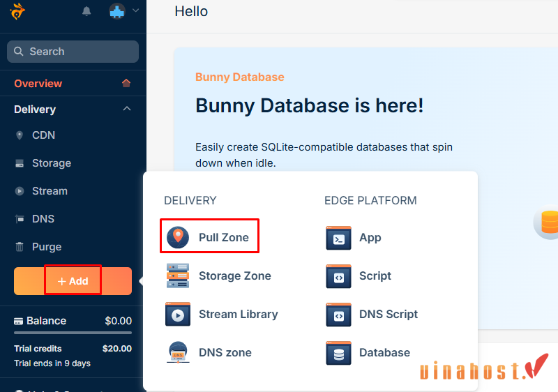
Task: Click the DNS Script code icon
Action: pos(338,315)
